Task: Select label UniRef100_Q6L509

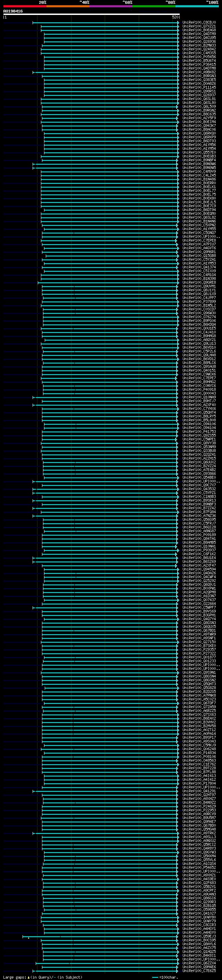Action: point(199,106)
